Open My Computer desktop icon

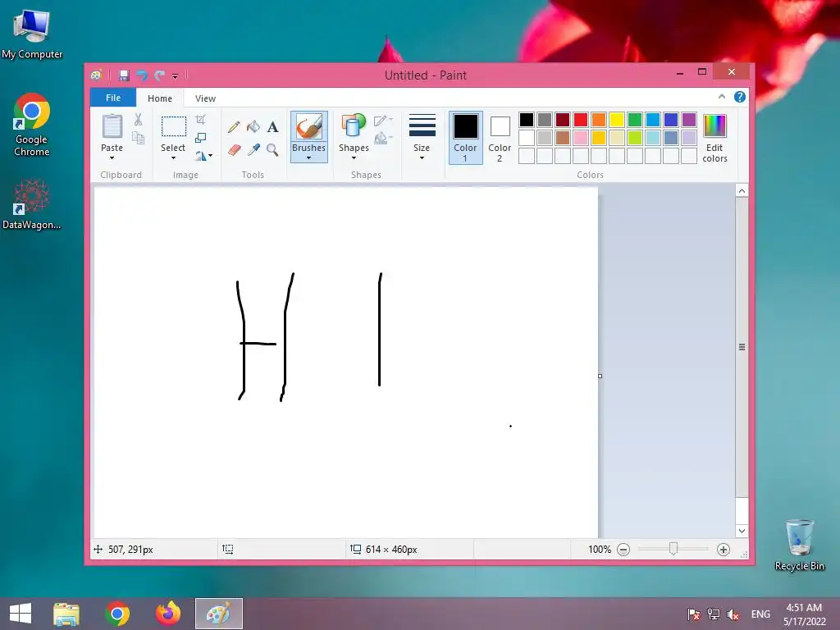pos(32,34)
